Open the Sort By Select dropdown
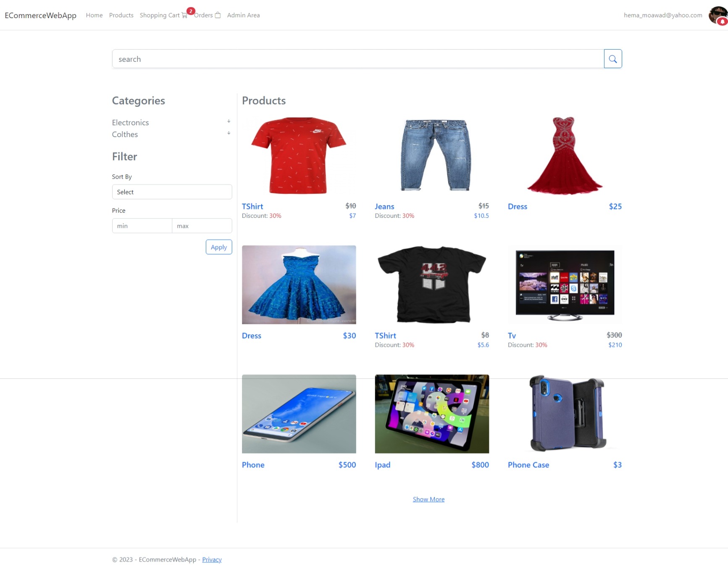This screenshot has width=728, height=570. point(172,192)
